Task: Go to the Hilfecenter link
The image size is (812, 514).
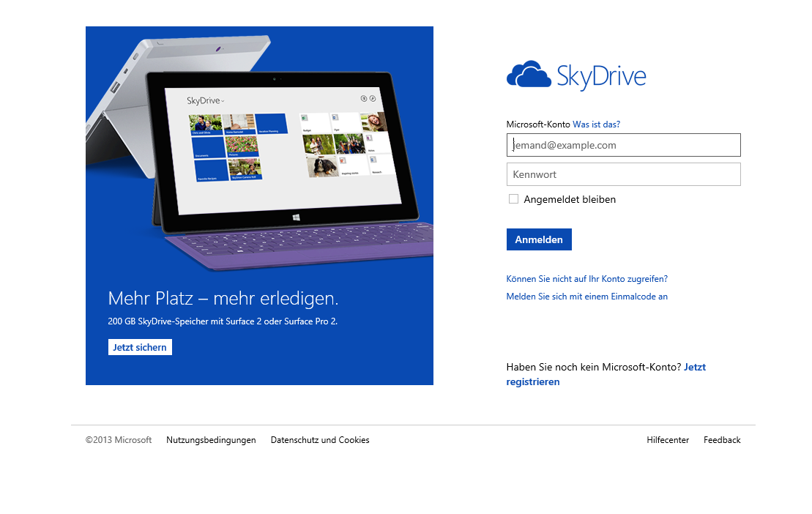Action: pos(668,440)
